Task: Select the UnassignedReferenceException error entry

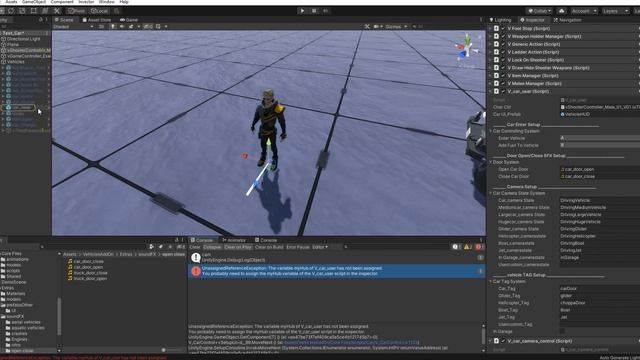Action: tap(337, 271)
